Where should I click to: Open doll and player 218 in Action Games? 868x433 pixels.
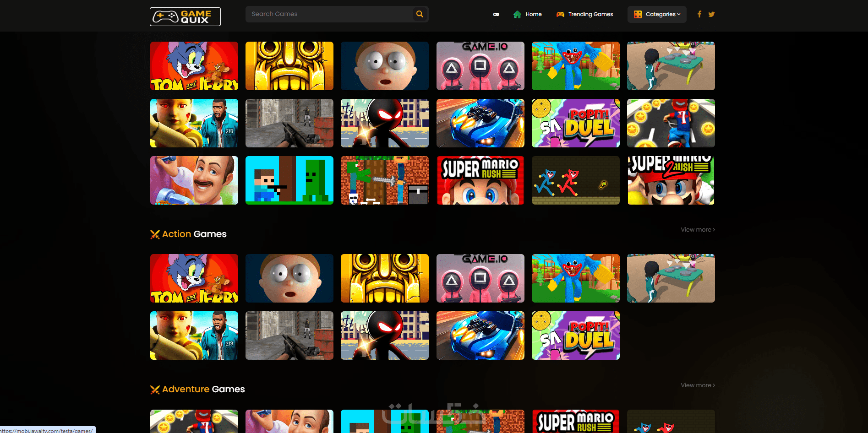click(x=194, y=336)
